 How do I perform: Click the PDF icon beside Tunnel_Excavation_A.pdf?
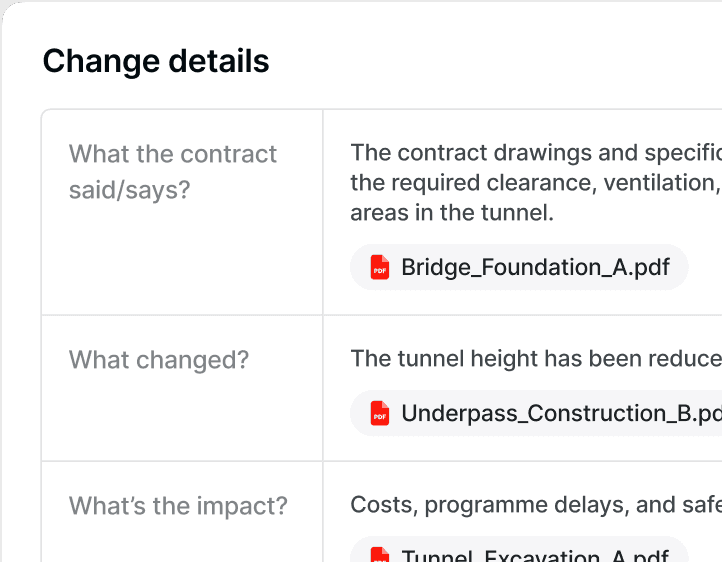point(379,555)
